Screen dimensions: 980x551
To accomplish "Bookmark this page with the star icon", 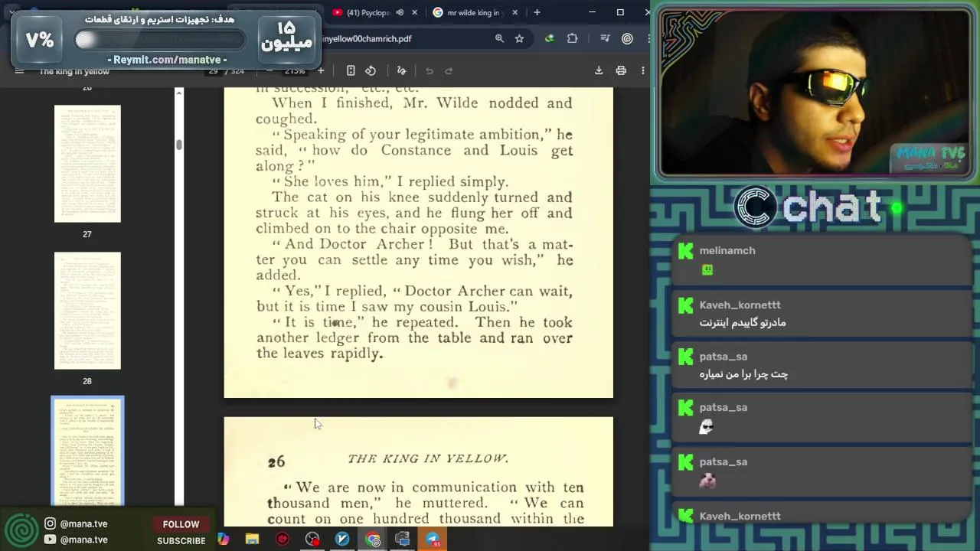I will 519,38.
